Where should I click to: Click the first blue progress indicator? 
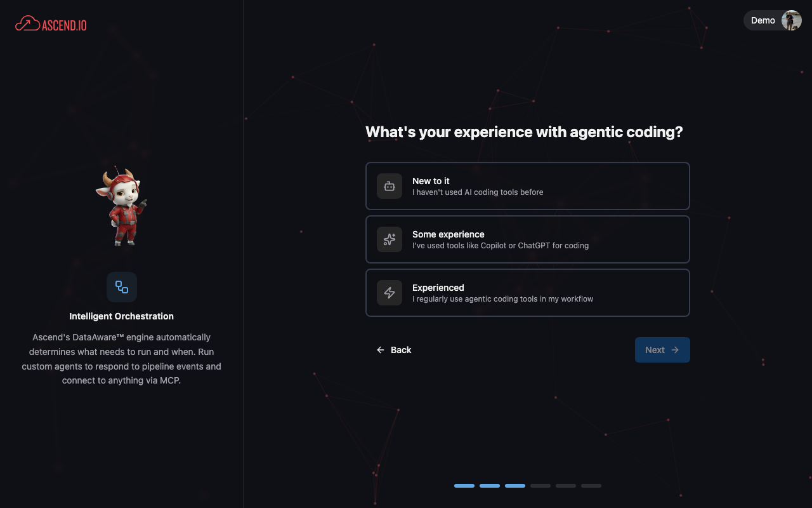(464, 485)
